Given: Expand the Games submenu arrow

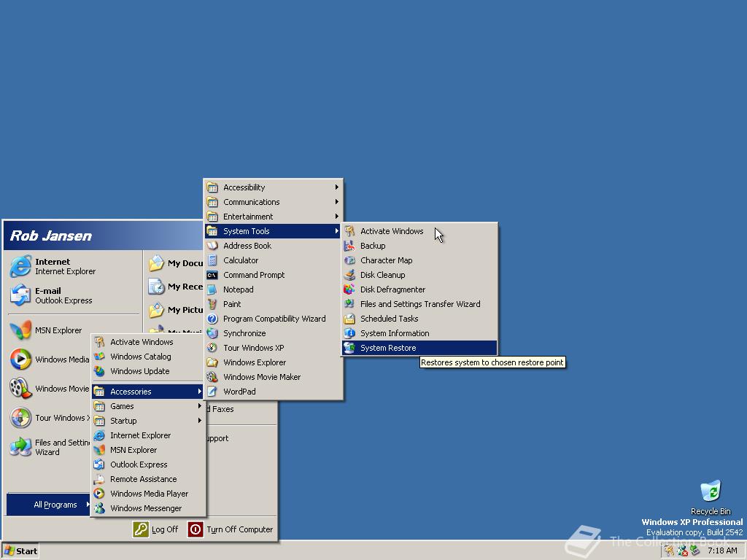Looking at the screenshot, I should click(x=200, y=406).
